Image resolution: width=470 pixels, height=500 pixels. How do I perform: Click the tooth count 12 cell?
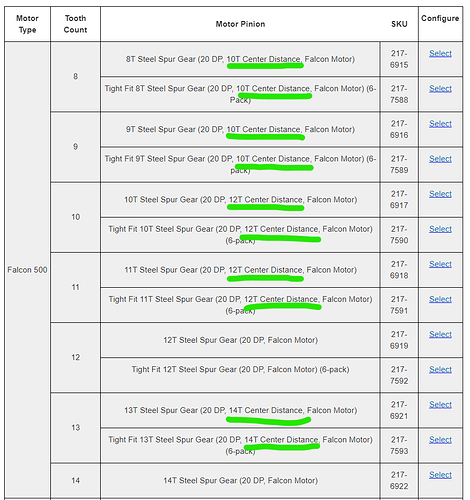click(75, 357)
